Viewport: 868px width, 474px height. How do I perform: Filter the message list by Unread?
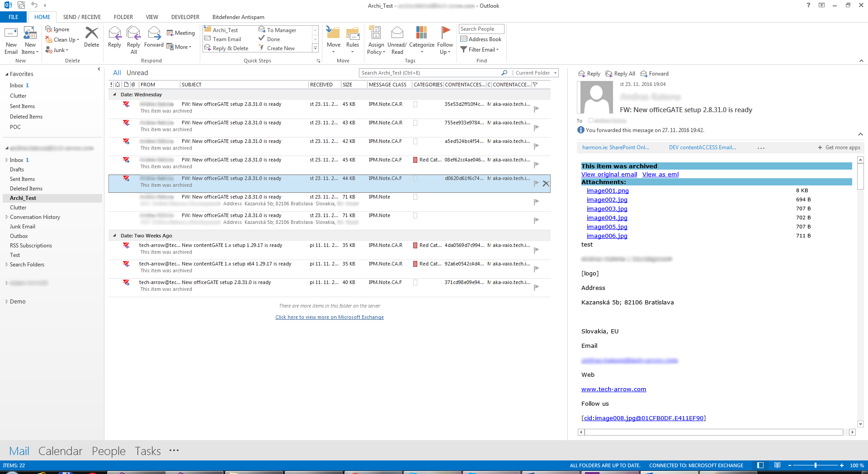pyautogui.click(x=137, y=73)
